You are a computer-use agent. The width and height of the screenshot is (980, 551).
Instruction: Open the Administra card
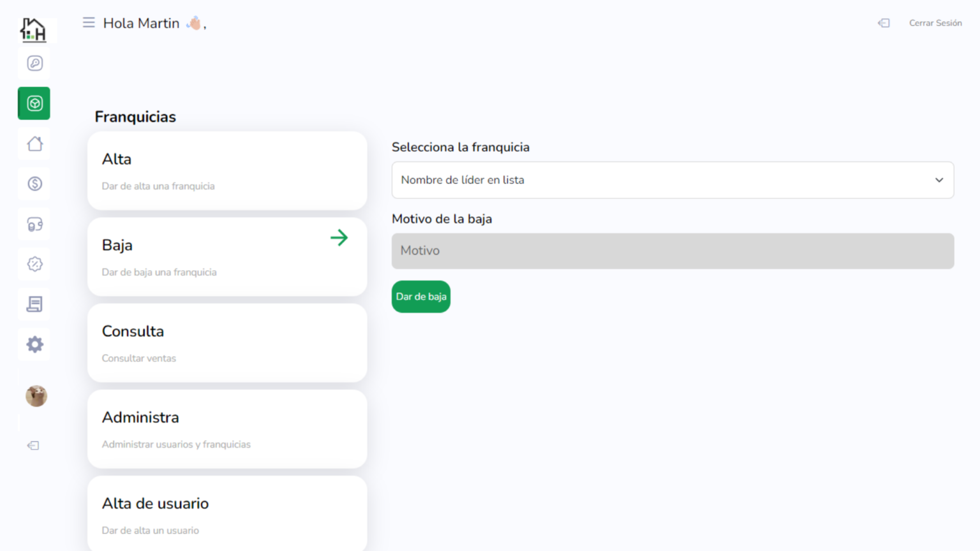pyautogui.click(x=227, y=429)
